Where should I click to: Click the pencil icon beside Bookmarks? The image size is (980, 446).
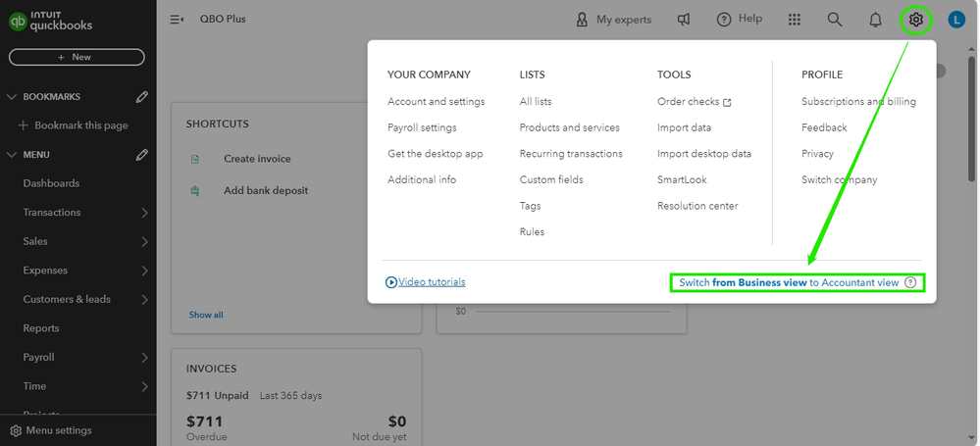pyautogui.click(x=142, y=97)
